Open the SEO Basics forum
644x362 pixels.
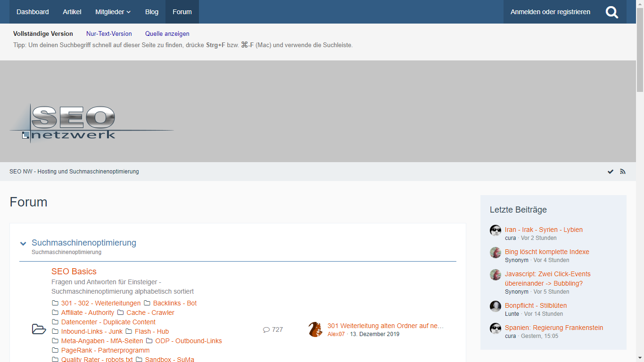click(x=74, y=271)
